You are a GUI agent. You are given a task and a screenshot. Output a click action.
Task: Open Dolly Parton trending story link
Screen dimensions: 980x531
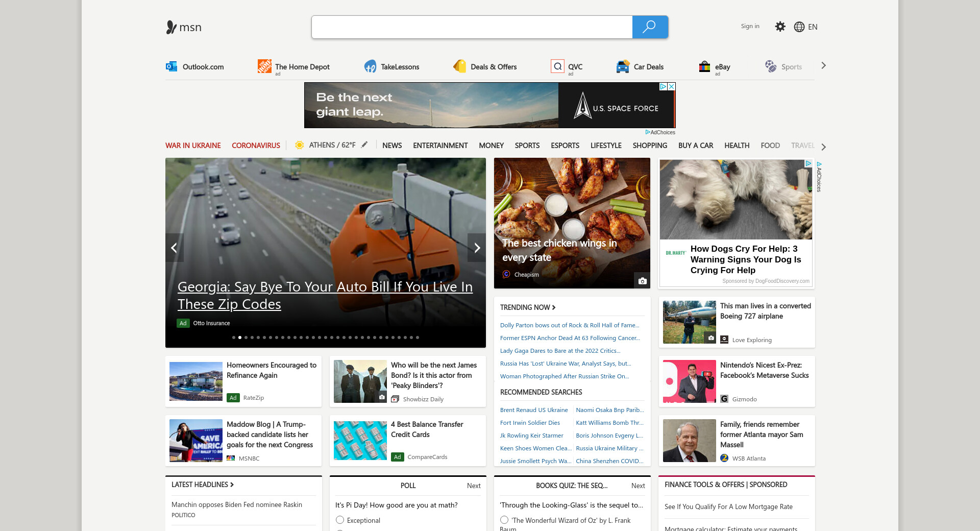(569, 325)
